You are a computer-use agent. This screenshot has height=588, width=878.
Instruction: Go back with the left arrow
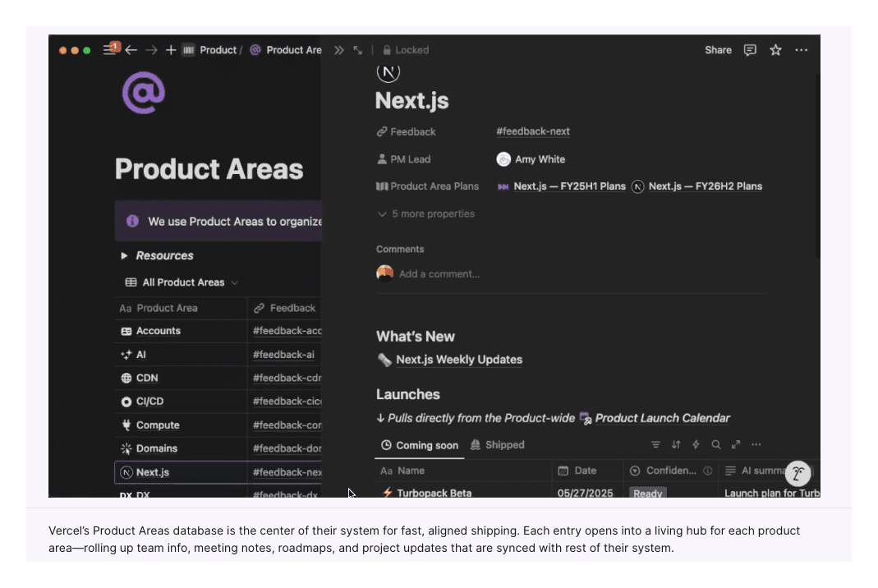tap(131, 50)
